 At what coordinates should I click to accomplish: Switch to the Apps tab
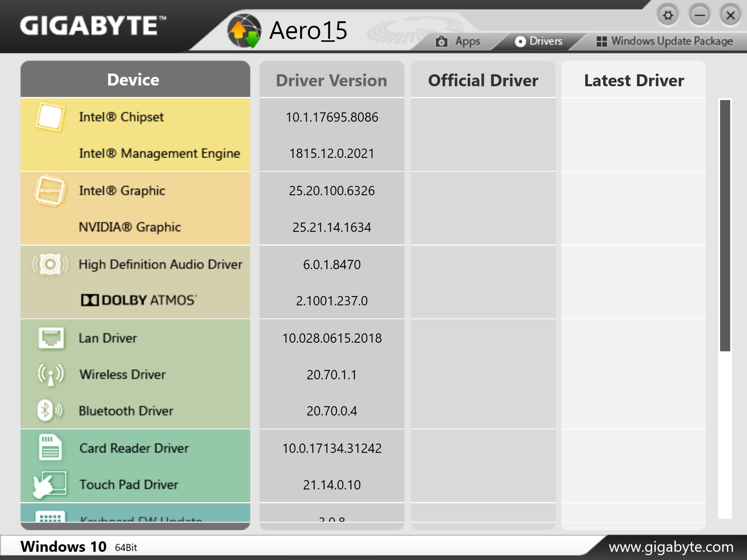click(x=458, y=41)
